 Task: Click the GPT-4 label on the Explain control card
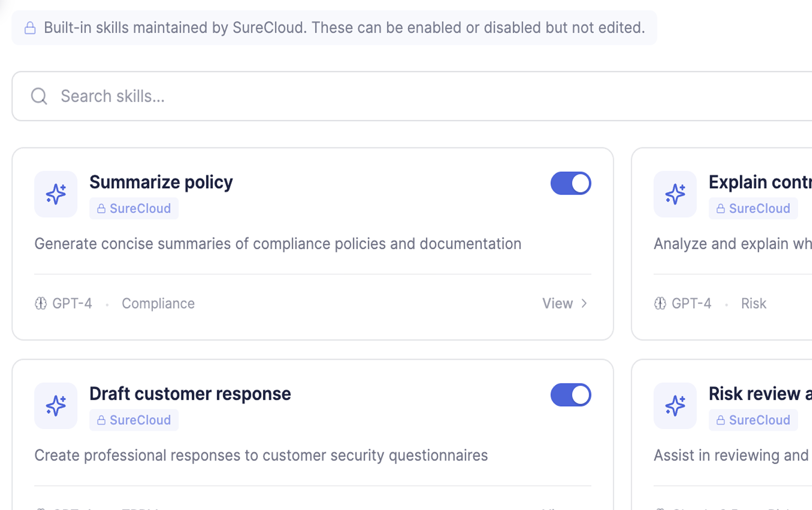[x=692, y=303]
